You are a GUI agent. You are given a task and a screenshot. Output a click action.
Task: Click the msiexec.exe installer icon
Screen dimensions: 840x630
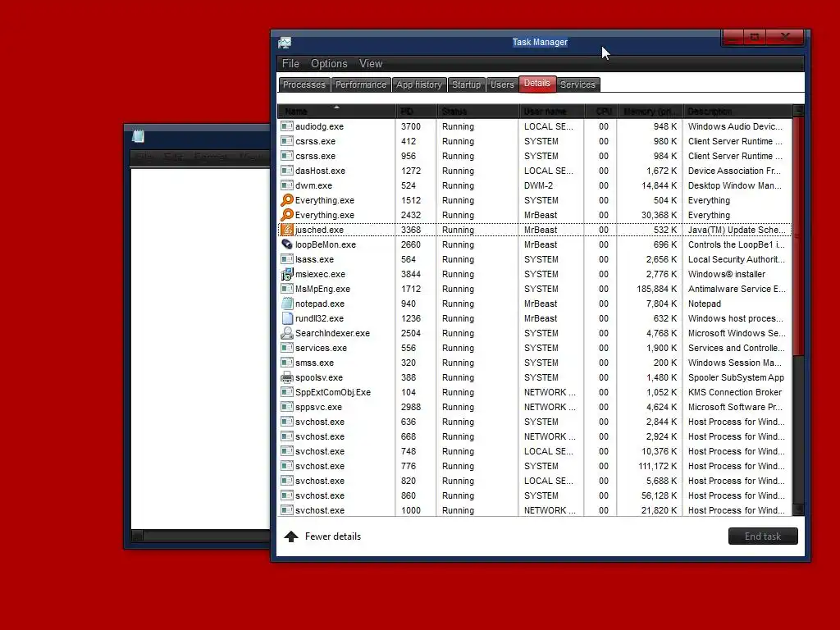pos(287,274)
